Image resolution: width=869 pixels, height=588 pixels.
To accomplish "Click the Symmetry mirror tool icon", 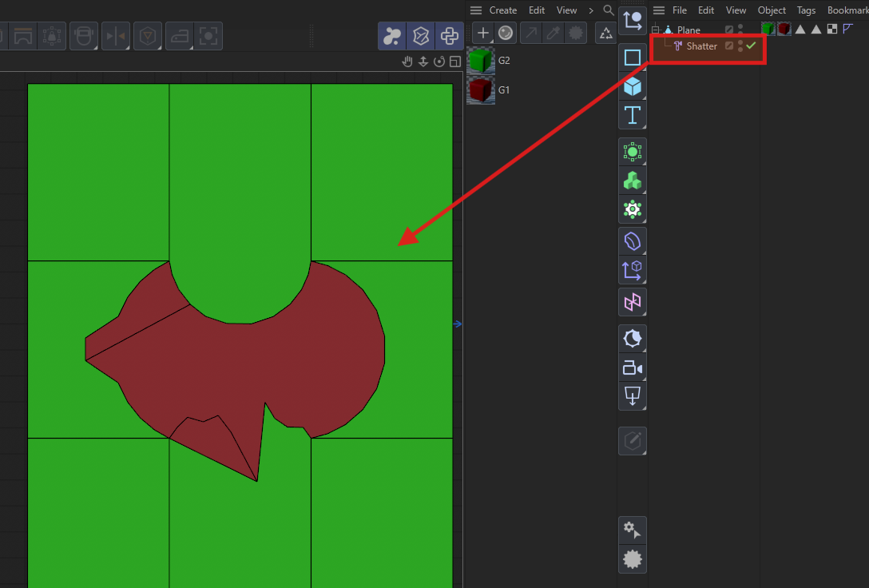I will click(x=116, y=36).
